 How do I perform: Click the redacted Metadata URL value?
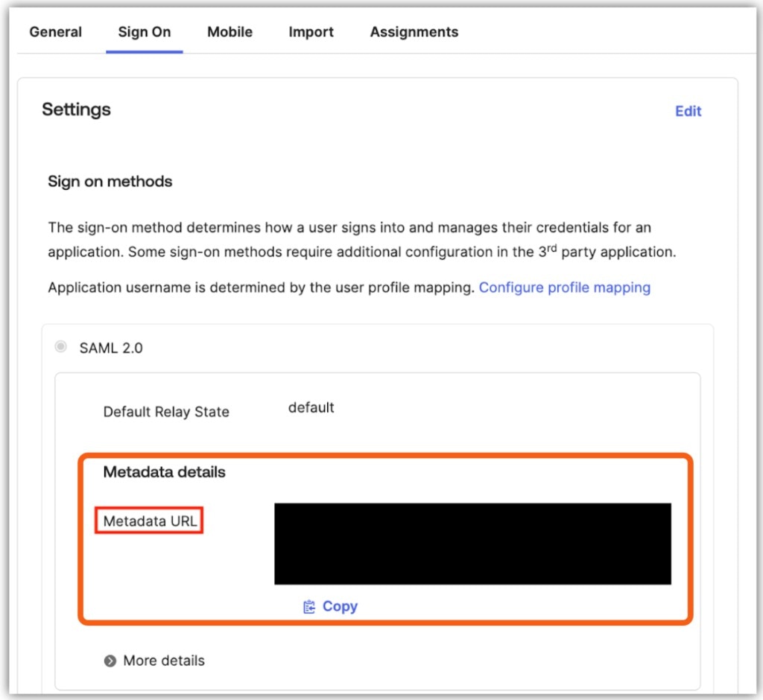472,542
